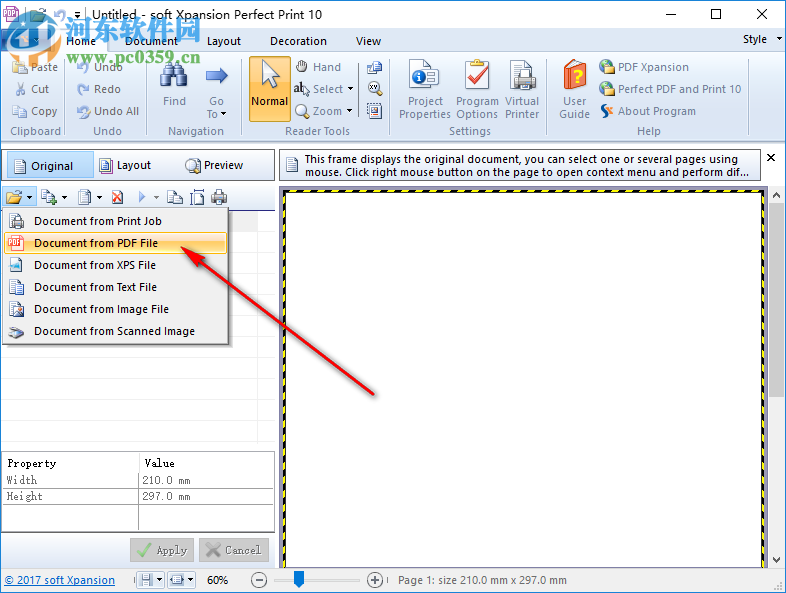Click zoom in plus button
This screenshot has height=593, width=786.
tap(374, 580)
